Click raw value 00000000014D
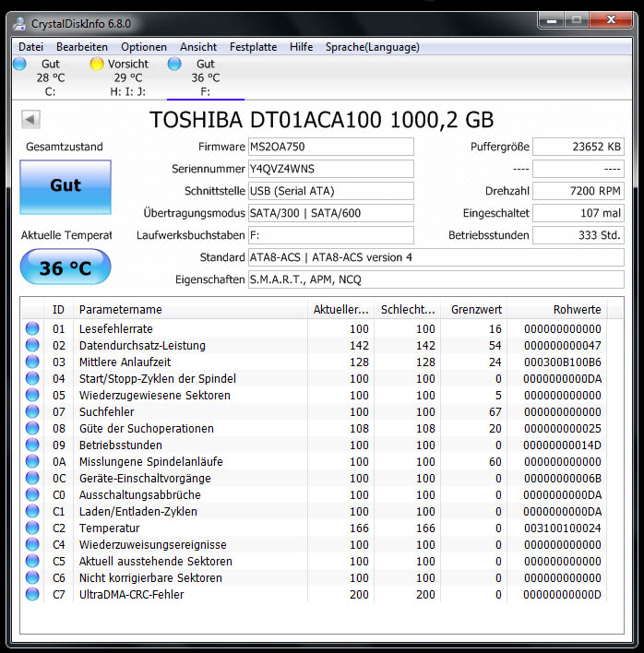The height and width of the screenshot is (653, 644). click(563, 445)
